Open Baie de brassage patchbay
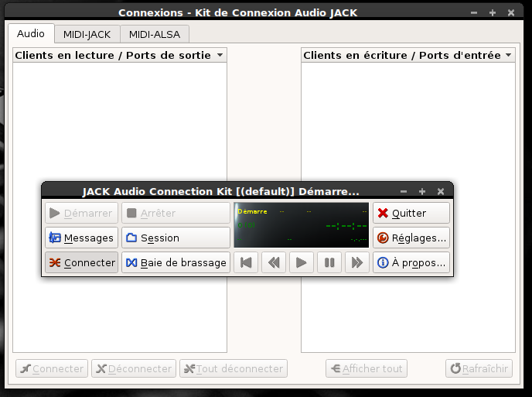Image resolution: width=532 pixels, height=397 pixels. (x=176, y=262)
